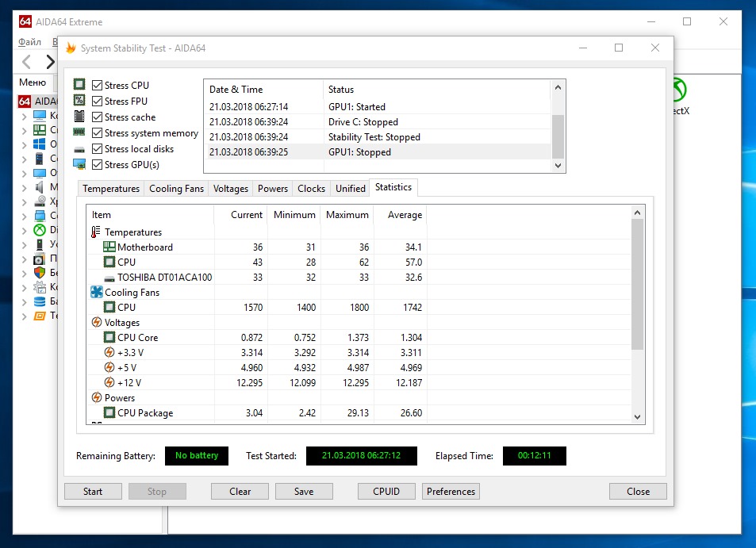
Task: Click the database icon in sidebar tree
Action: pyautogui.click(x=40, y=301)
